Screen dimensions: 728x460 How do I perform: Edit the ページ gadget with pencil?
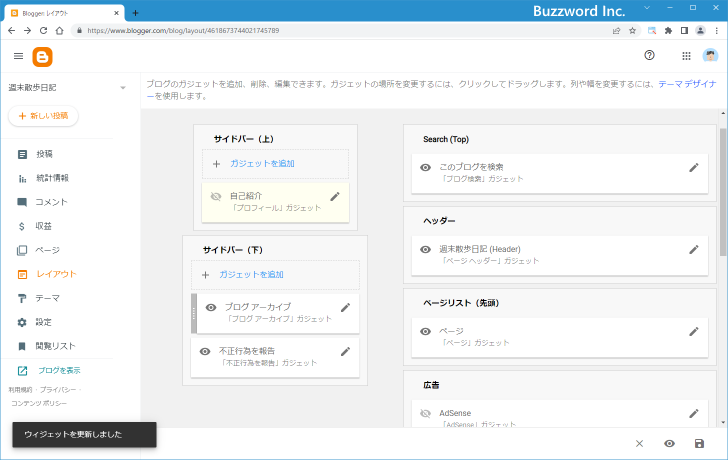694,331
